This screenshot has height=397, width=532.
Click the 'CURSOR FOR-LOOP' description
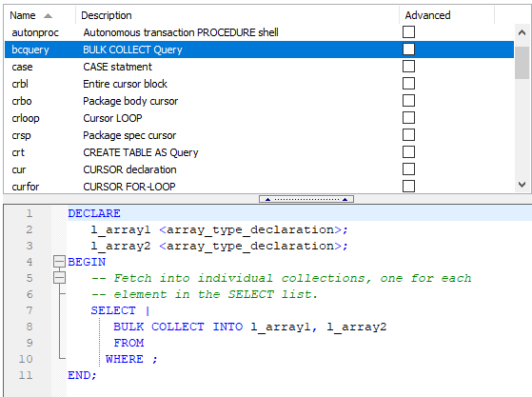point(129,187)
